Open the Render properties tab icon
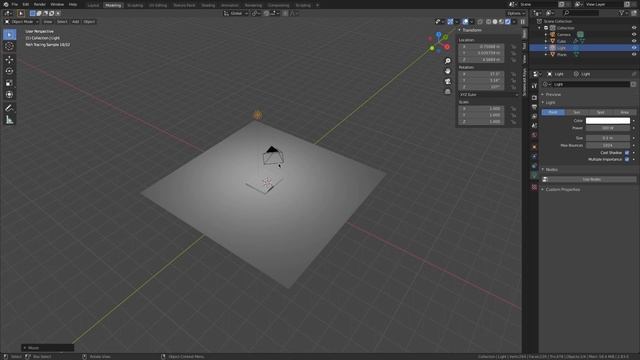The height and width of the screenshot is (360, 640). pos(534,98)
